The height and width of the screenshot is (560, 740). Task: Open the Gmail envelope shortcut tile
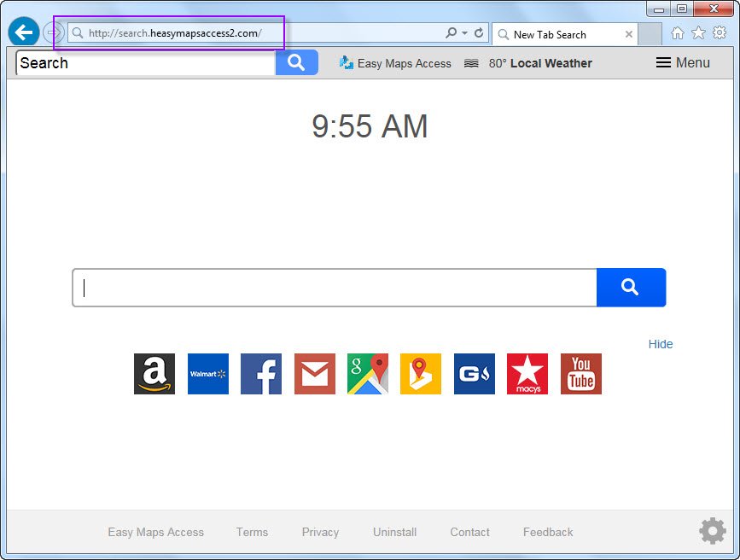pos(315,374)
